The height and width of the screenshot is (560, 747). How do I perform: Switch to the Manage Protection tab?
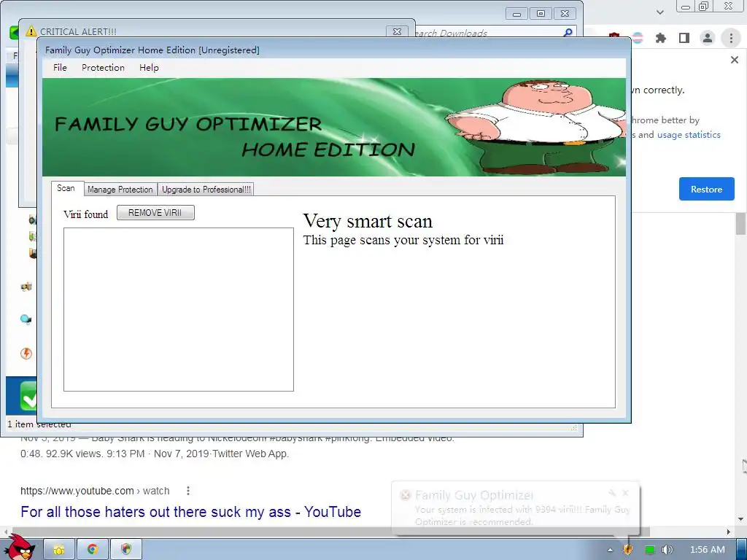coord(120,190)
